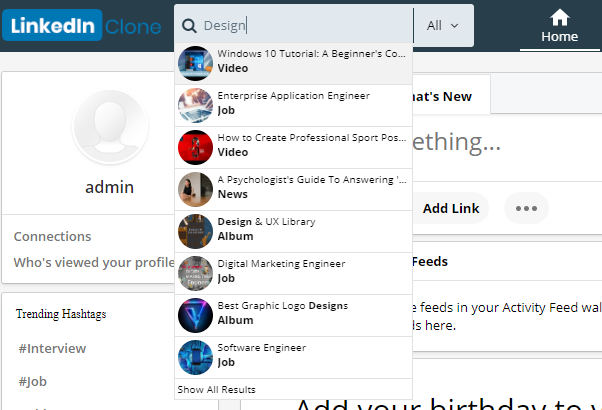Click the search magnifier icon
This screenshot has width=602, height=410.
[189, 26]
